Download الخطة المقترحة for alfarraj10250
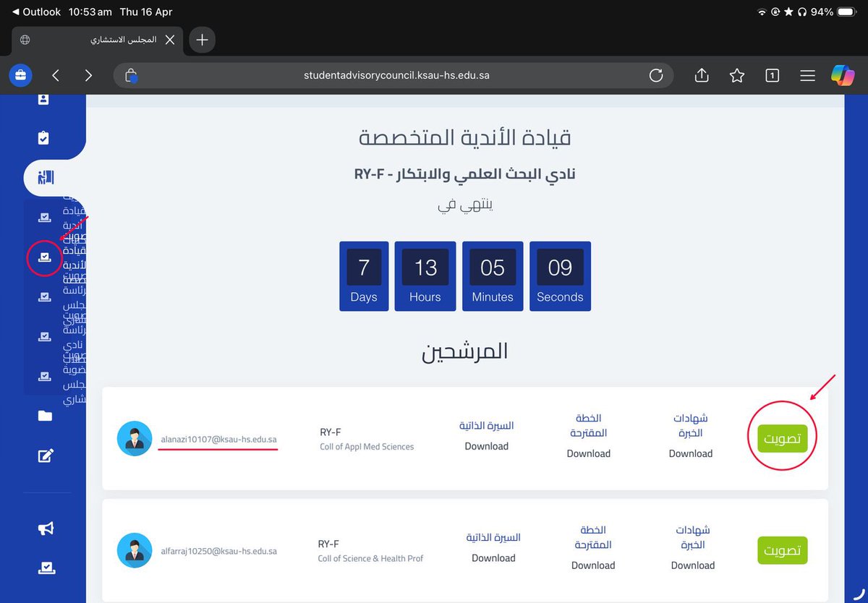This screenshot has width=868, height=603. (x=593, y=565)
